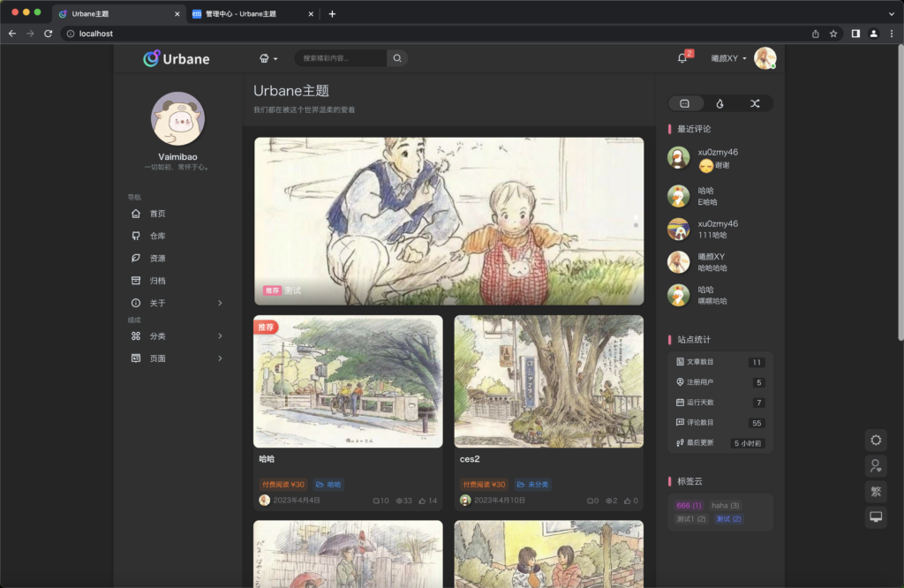Toggle the monitor display mode button
The image size is (904, 588).
[x=876, y=516]
